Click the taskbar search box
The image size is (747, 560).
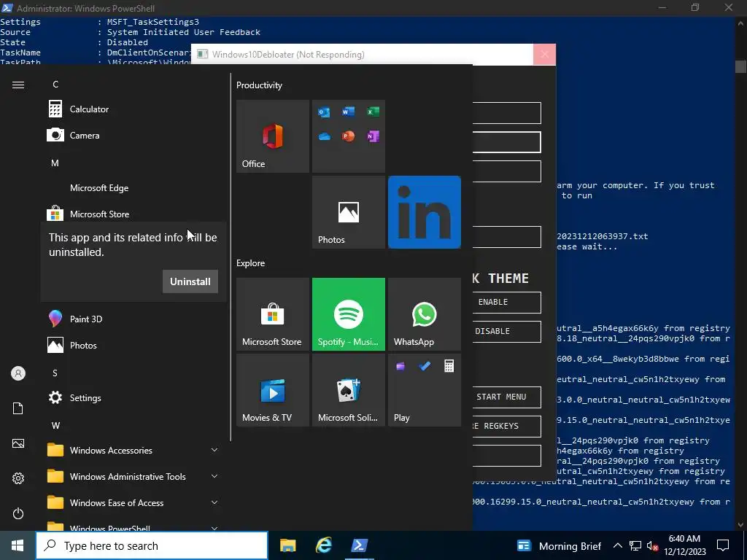[x=152, y=545]
